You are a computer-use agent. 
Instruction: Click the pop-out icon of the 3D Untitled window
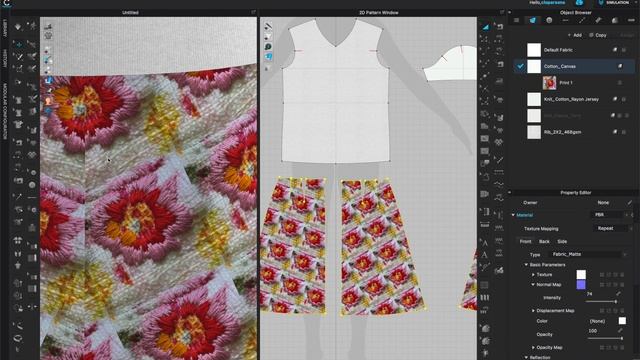[x=253, y=12]
